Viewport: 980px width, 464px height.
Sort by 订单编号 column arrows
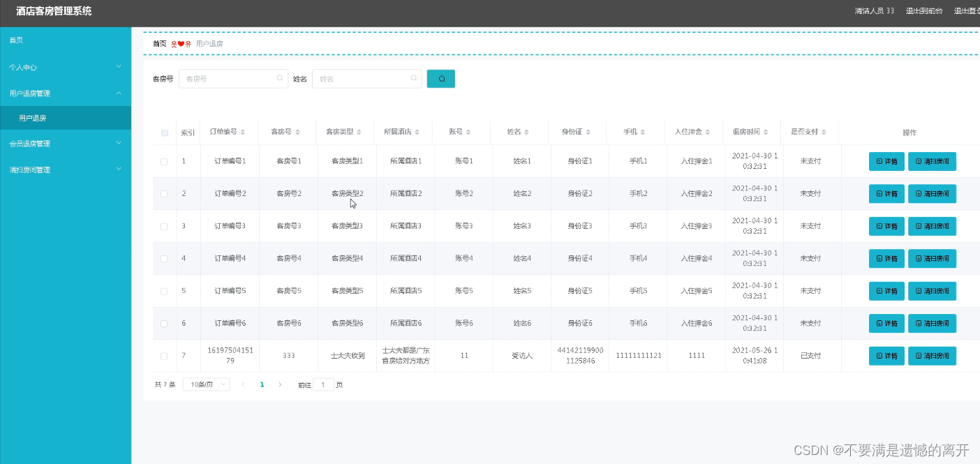(243, 132)
